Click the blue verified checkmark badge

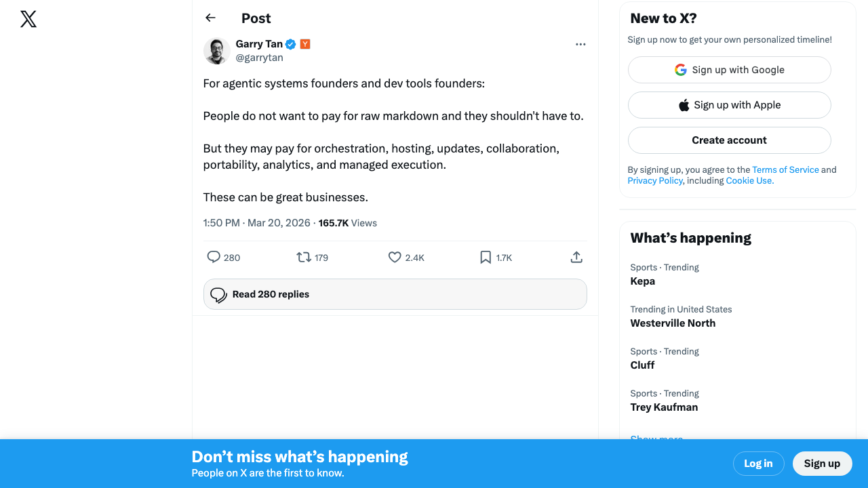coord(290,44)
